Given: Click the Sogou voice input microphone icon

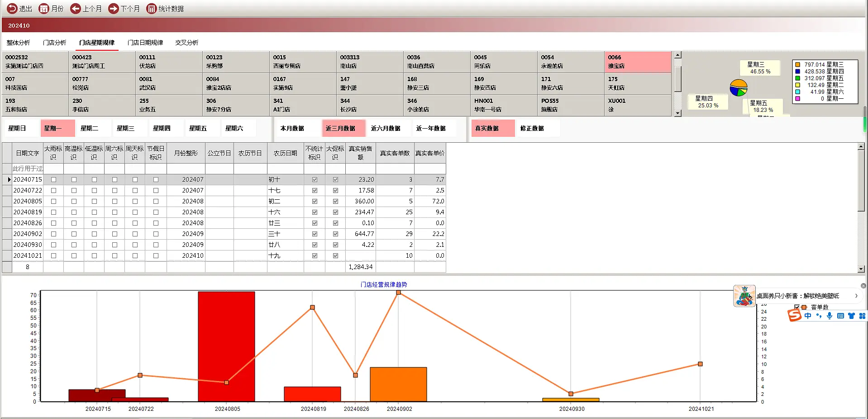Looking at the screenshot, I should click(x=830, y=316).
